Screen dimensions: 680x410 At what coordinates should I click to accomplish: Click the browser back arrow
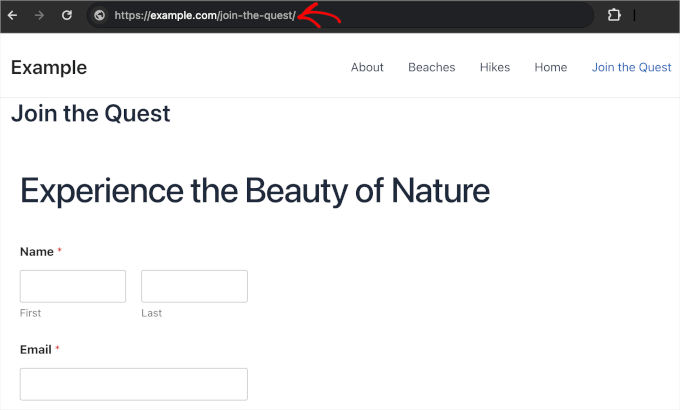point(13,16)
